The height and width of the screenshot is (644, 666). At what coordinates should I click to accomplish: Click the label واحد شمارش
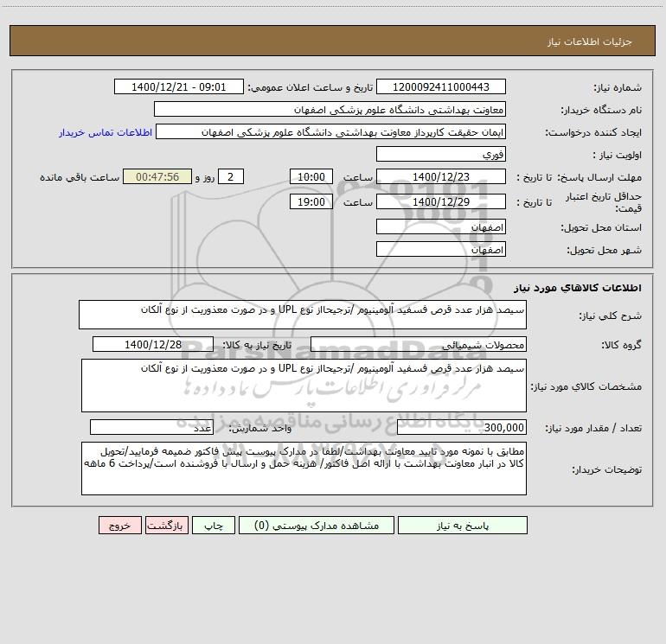260,428
